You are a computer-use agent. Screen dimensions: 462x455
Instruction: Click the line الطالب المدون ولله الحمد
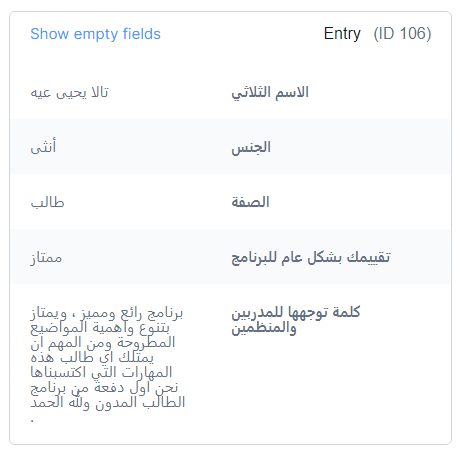[x=108, y=402]
